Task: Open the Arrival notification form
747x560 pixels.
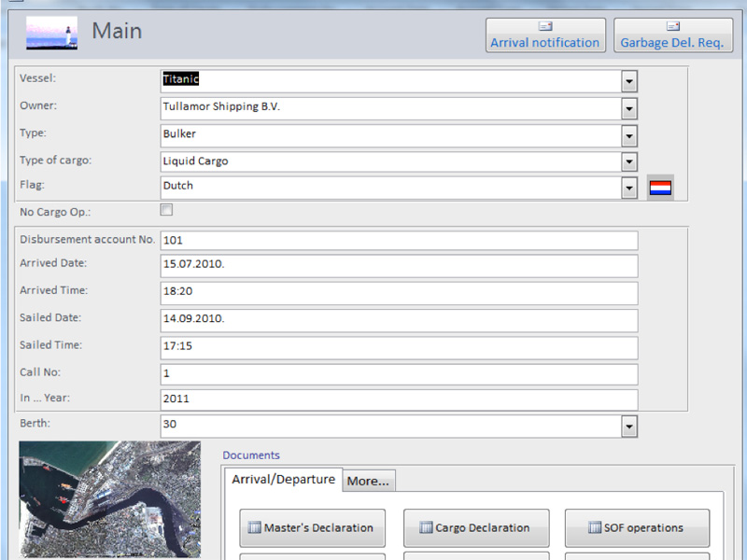Action: pos(544,35)
